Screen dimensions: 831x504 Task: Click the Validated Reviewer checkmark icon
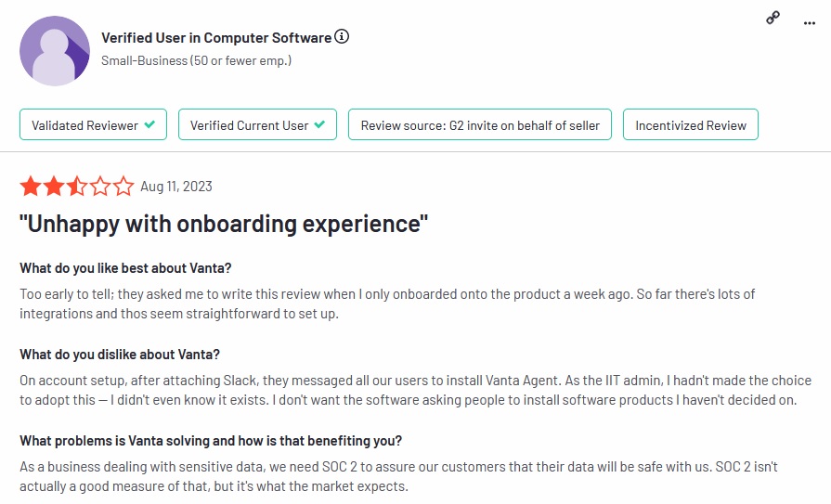tap(149, 125)
